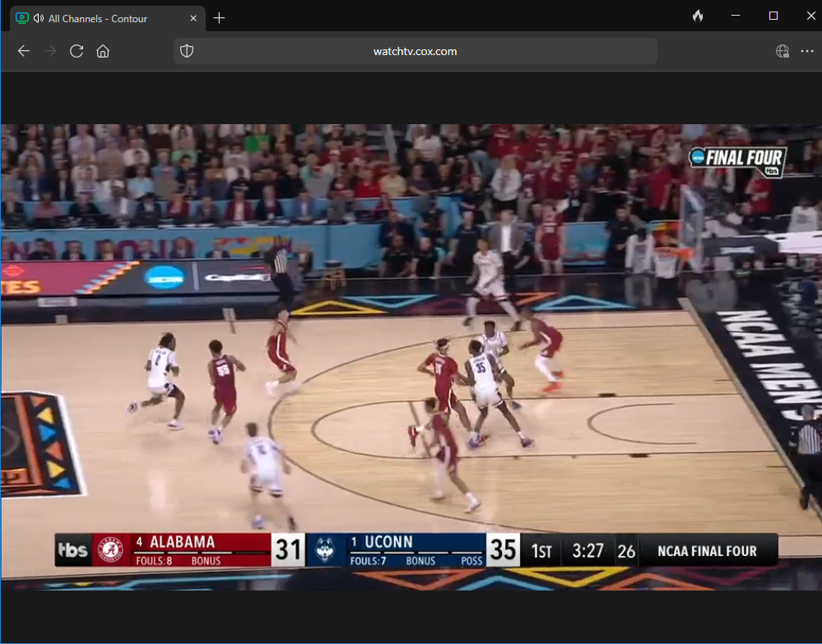
Task: Mute the tab via speaker icon
Action: (x=39, y=18)
